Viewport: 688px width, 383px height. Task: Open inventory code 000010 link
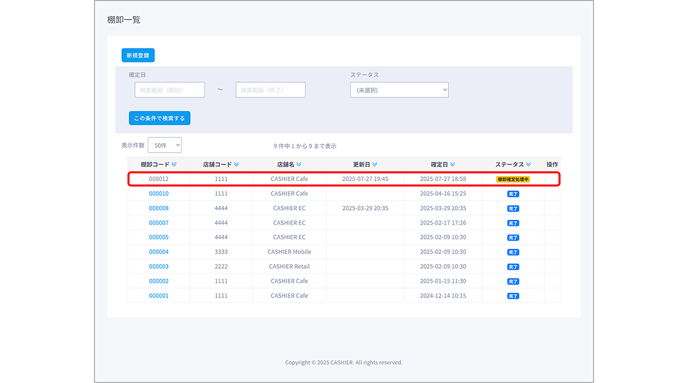tap(158, 193)
